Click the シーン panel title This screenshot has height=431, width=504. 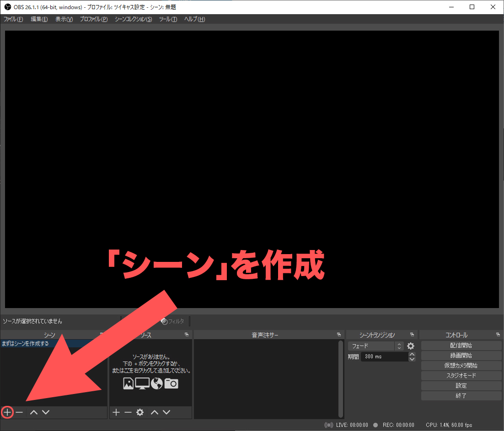pyautogui.click(x=49, y=335)
